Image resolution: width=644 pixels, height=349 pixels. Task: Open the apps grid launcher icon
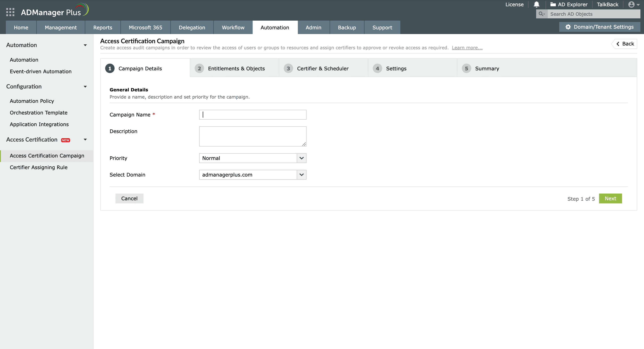[10, 12]
